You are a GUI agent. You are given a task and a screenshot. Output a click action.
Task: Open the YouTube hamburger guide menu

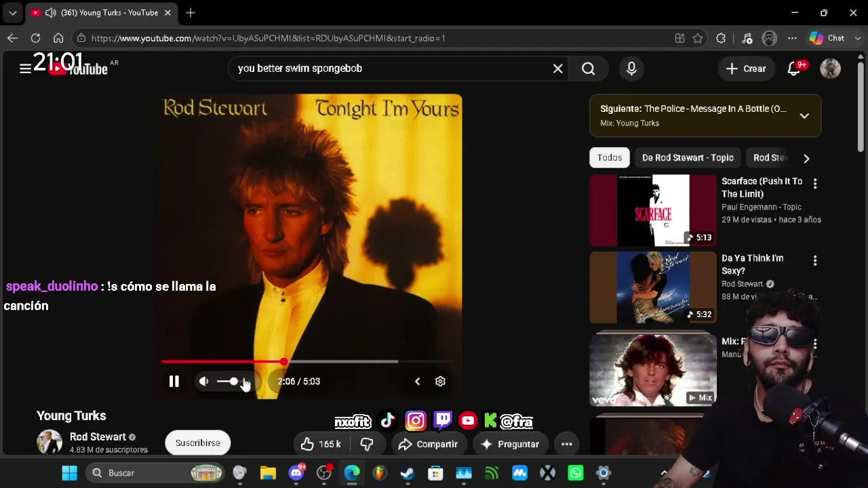pos(25,68)
